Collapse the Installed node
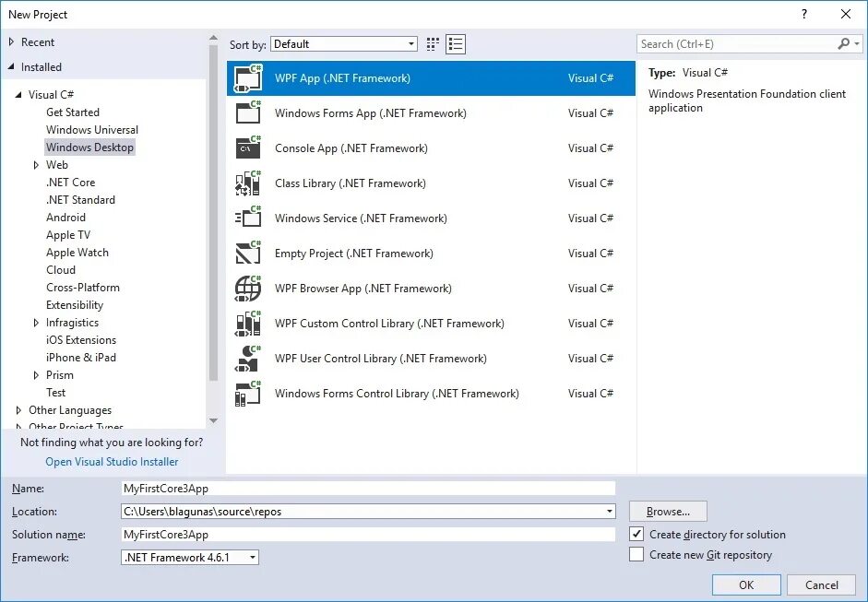Viewport: 868px width, 602px height. [11, 67]
